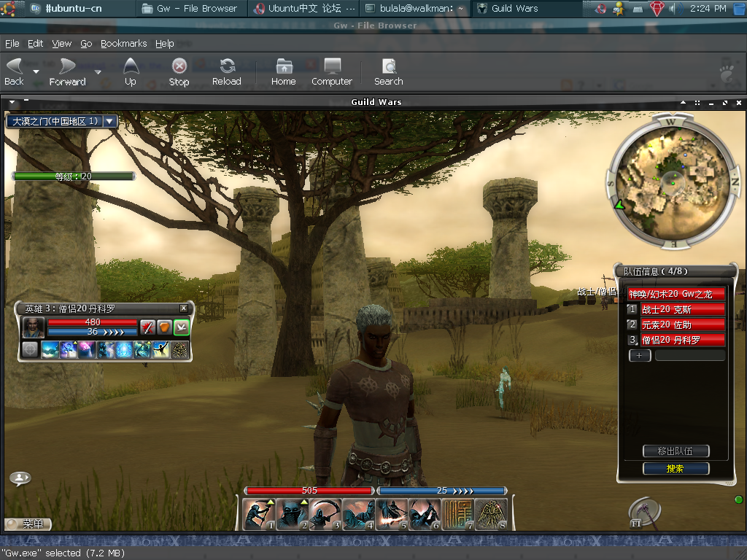The height and width of the screenshot is (560, 747).
Task: Select party leader 神唤/幻术20 Gw之龙
Action: point(676,294)
